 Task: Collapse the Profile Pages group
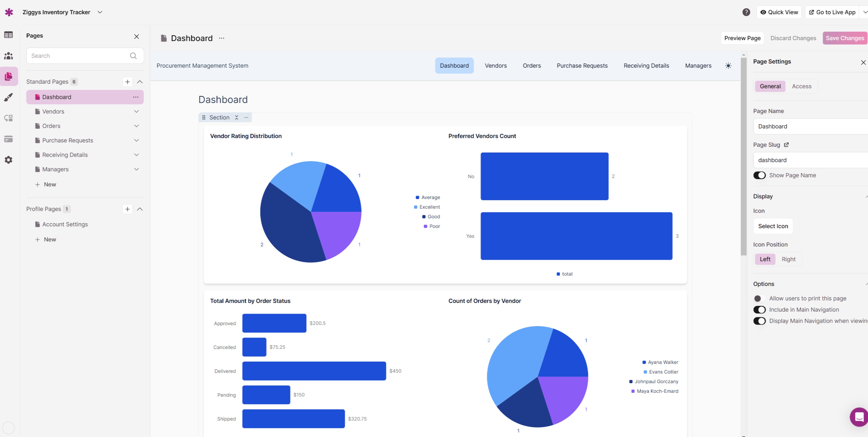click(x=140, y=209)
